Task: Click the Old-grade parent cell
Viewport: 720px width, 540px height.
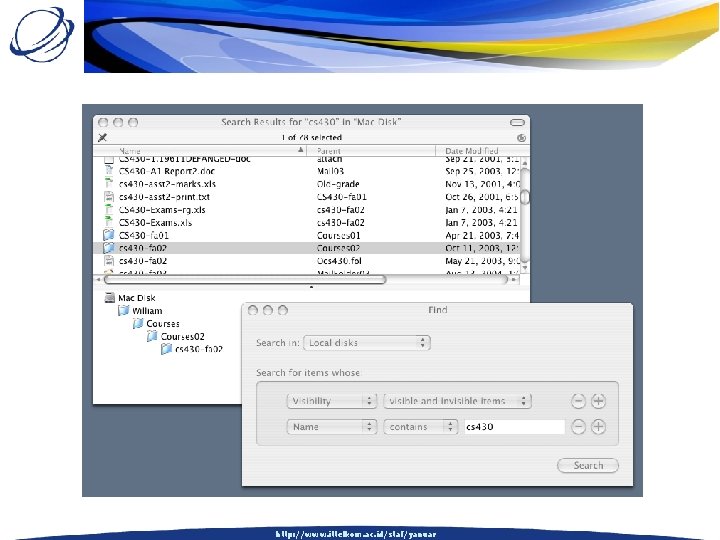Action: (338, 184)
